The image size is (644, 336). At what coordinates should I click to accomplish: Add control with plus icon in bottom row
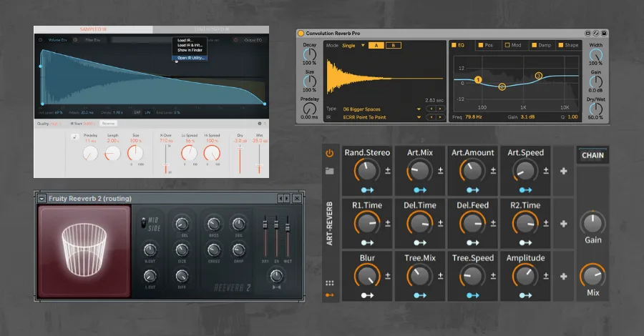pyautogui.click(x=564, y=277)
